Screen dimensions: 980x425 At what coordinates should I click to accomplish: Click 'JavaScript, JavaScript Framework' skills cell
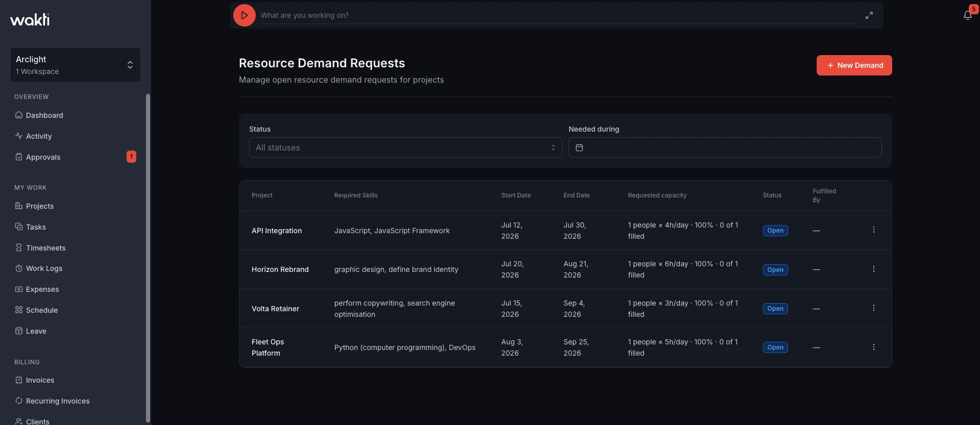pos(392,231)
